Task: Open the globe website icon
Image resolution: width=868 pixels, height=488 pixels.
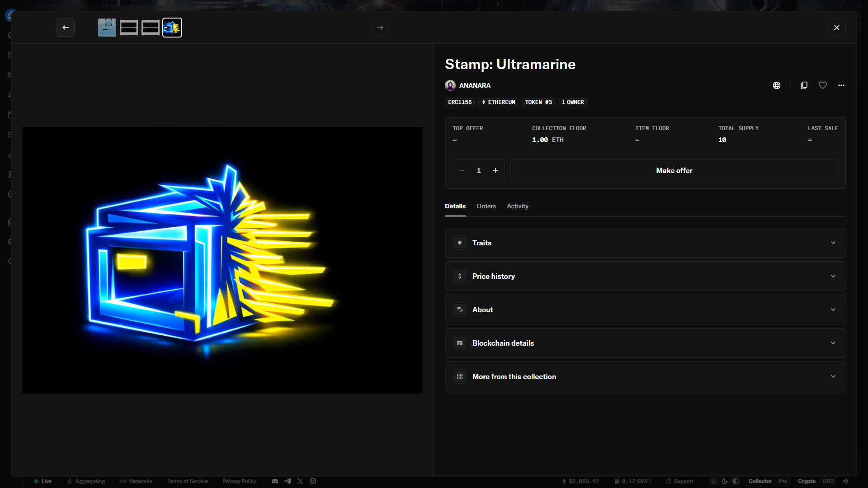Action: tap(776, 85)
